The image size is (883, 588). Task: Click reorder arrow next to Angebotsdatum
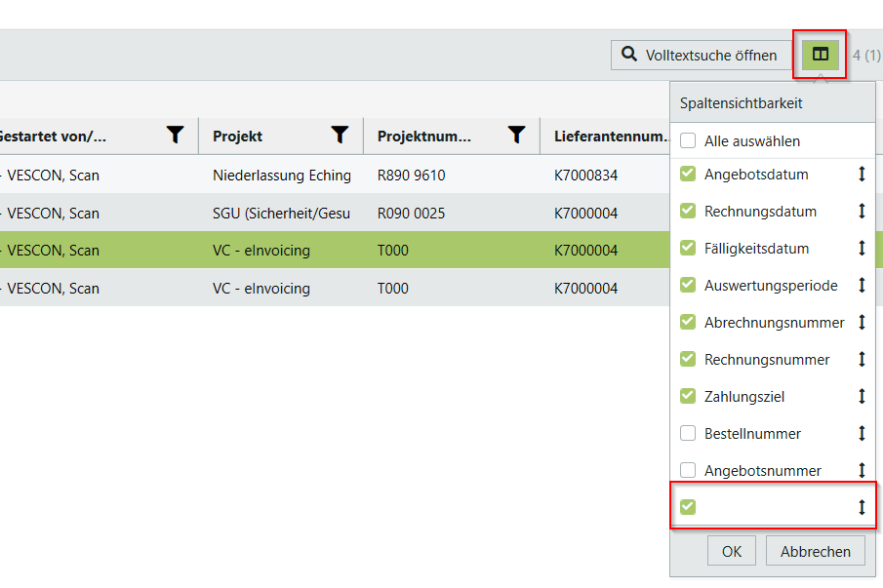pyautogui.click(x=862, y=175)
